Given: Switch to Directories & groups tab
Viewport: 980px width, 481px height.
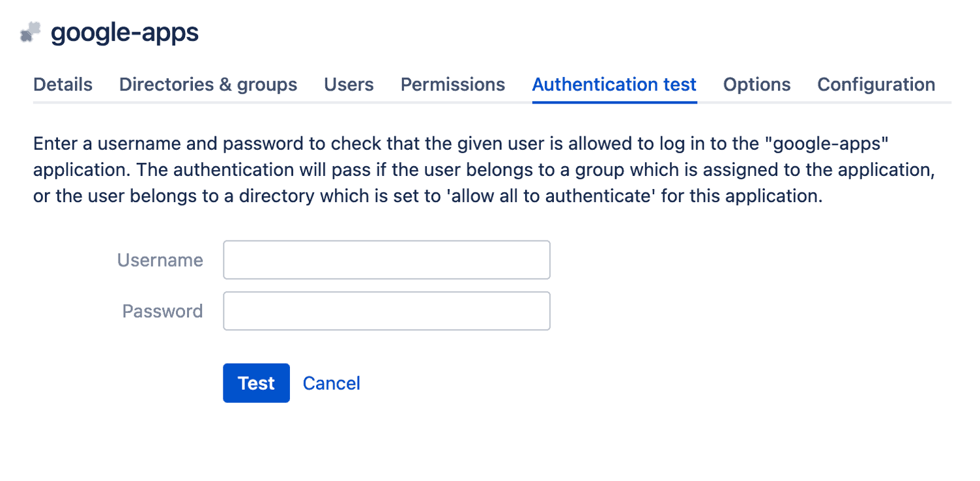Looking at the screenshot, I should pyautogui.click(x=208, y=85).
